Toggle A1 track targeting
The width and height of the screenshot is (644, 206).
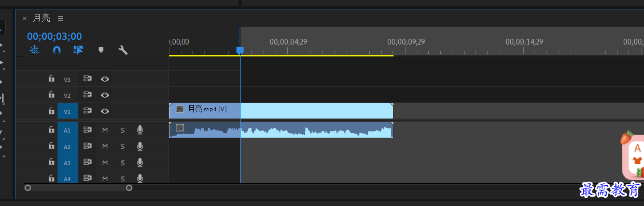67,130
